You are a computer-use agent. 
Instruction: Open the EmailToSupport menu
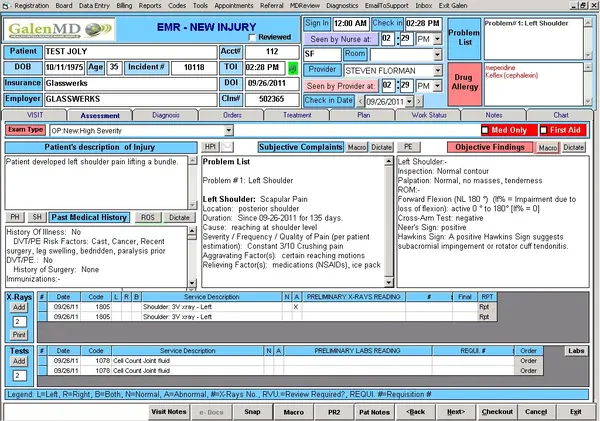click(386, 6)
